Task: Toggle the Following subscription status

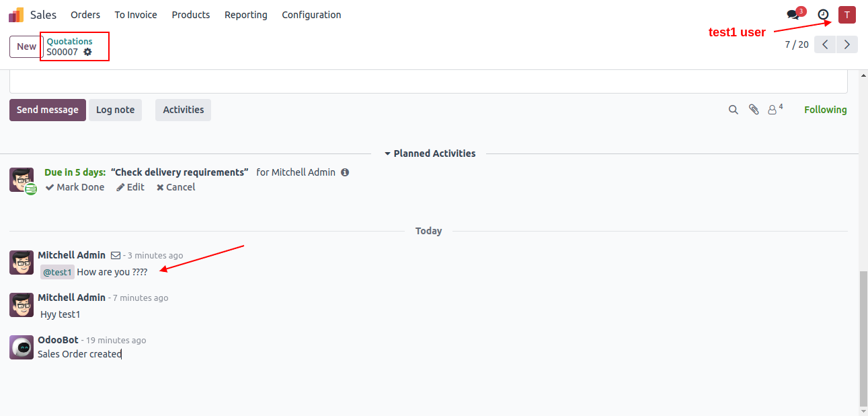Action: pos(826,110)
